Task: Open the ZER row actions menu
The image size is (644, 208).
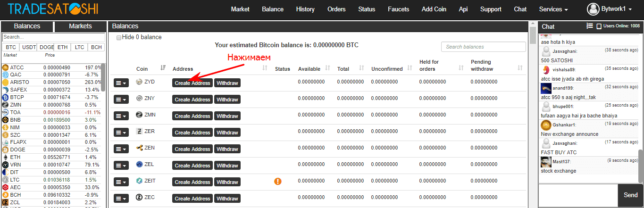Action: click(x=121, y=133)
